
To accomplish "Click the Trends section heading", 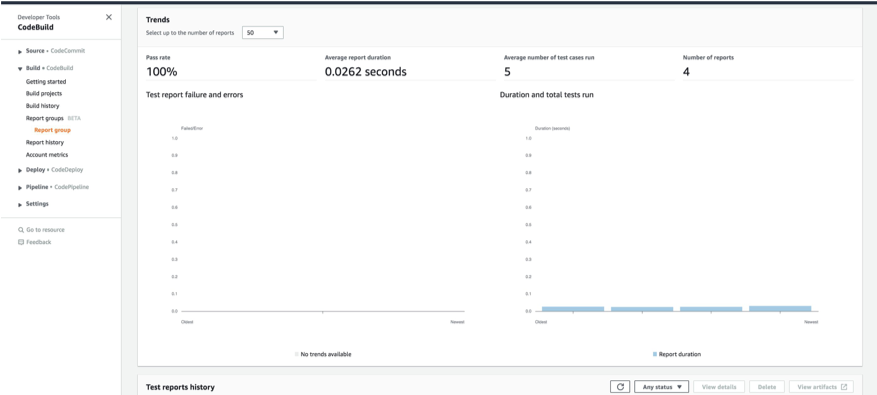I will (158, 20).
